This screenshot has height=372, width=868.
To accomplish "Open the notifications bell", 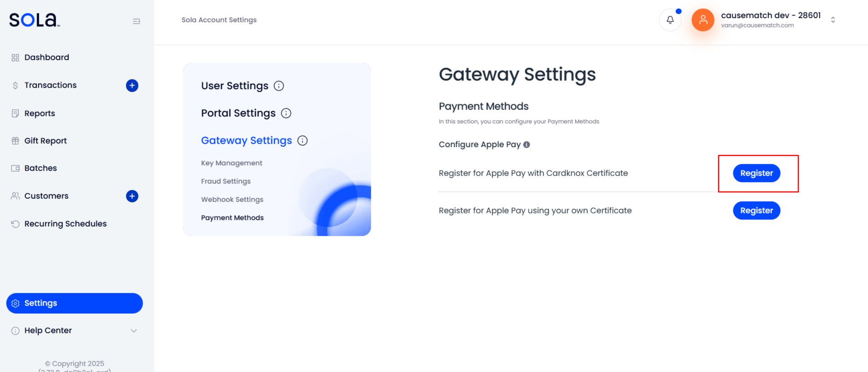I will point(670,20).
